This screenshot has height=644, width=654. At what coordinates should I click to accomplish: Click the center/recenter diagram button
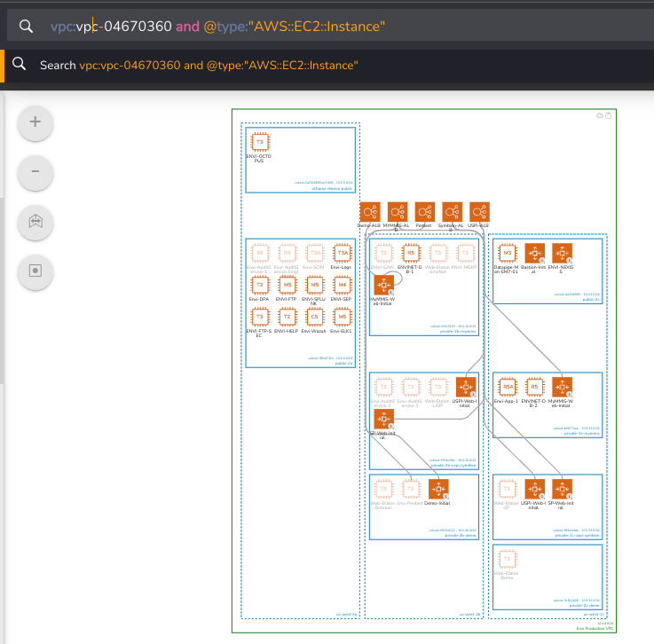point(35,271)
